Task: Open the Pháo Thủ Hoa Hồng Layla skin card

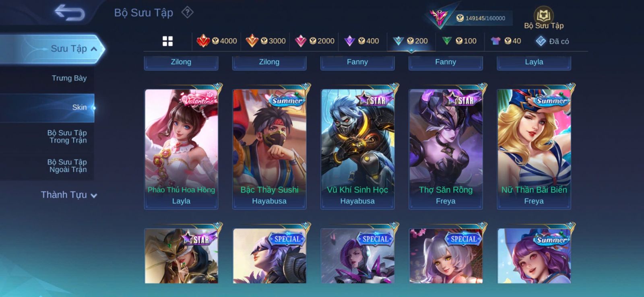Action: [181, 149]
